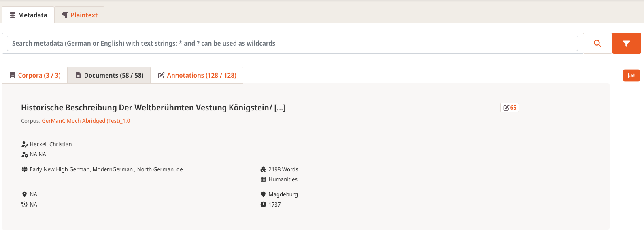This screenshot has width=644, height=232.
Task: Click the location pin icon beside Magdeburg
Action: [x=264, y=194]
